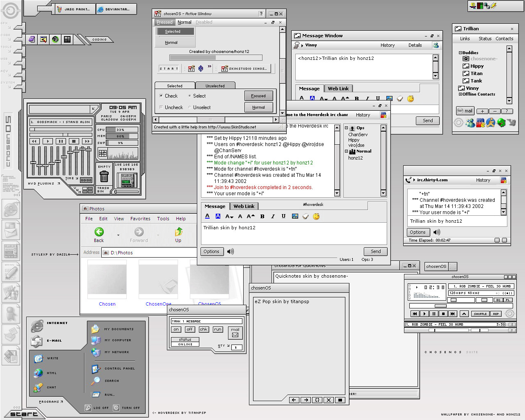
Task: Click Winamp song seek bar handle
Action: (x=441, y=306)
